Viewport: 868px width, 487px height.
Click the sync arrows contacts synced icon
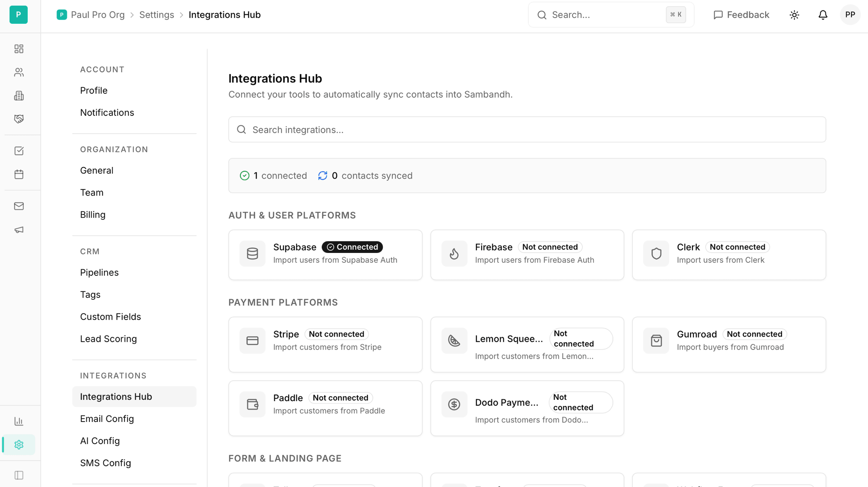(322, 176)
